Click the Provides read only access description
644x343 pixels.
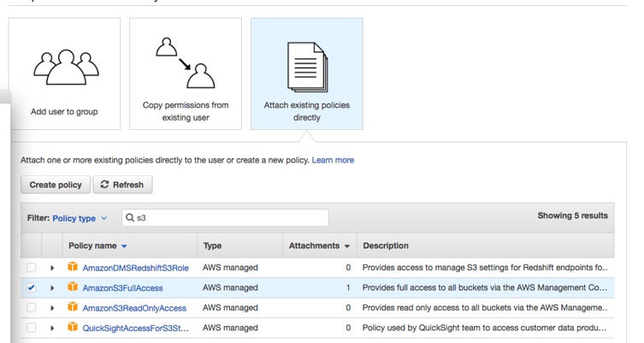pos(485,308)
